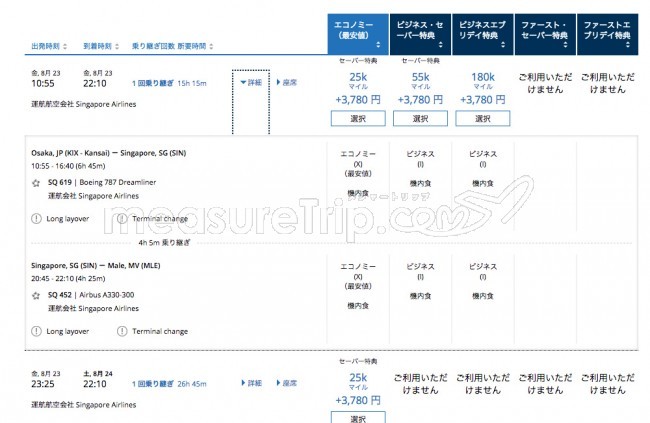The image size is (650, 423).
Task: Click departure time 10:55
Action: (x=43, y=83)
